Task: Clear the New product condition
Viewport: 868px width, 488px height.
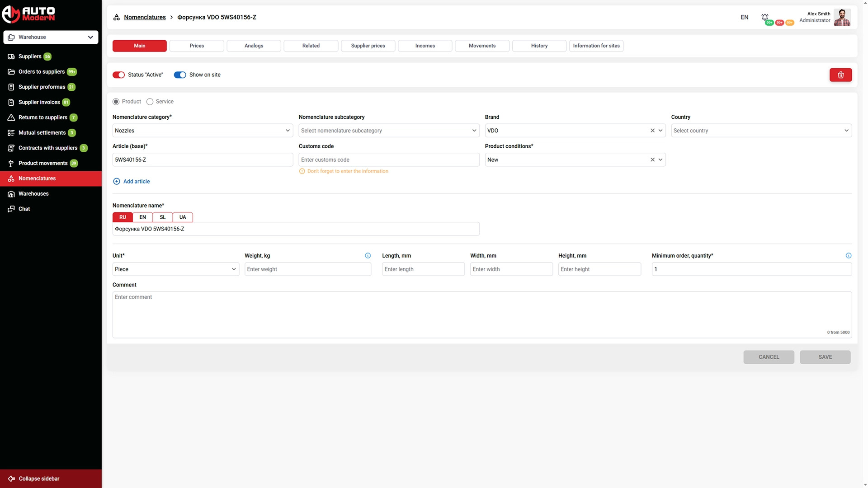Action: (652, 160)
